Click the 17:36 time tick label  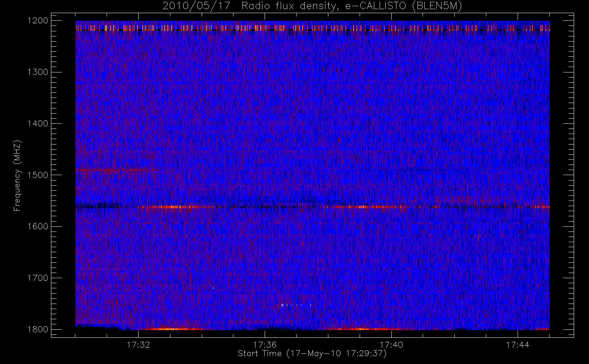click(265, 345)
